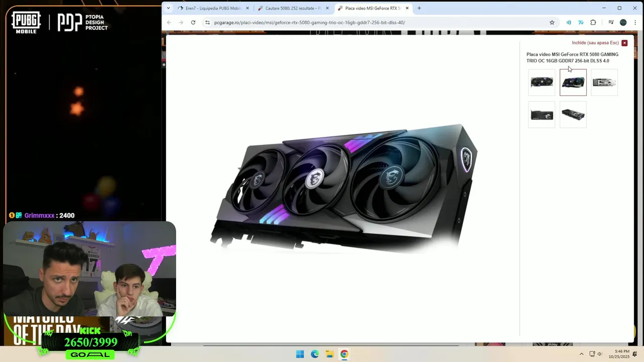Select the first front-view GPU thumbnail
This screenshot has height=362, width=644.
(542, 82)
